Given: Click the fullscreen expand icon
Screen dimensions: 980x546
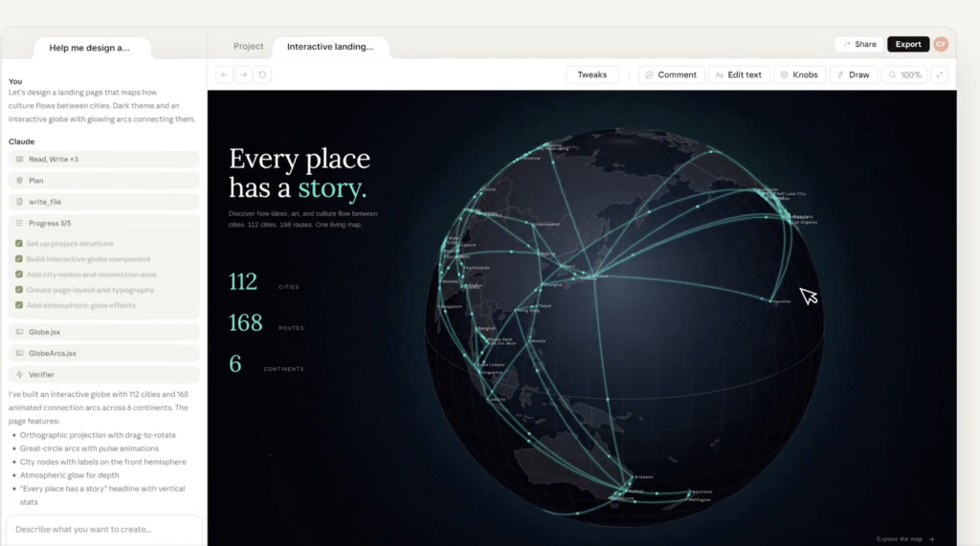Looking at the screenshot, I should 940,75.
